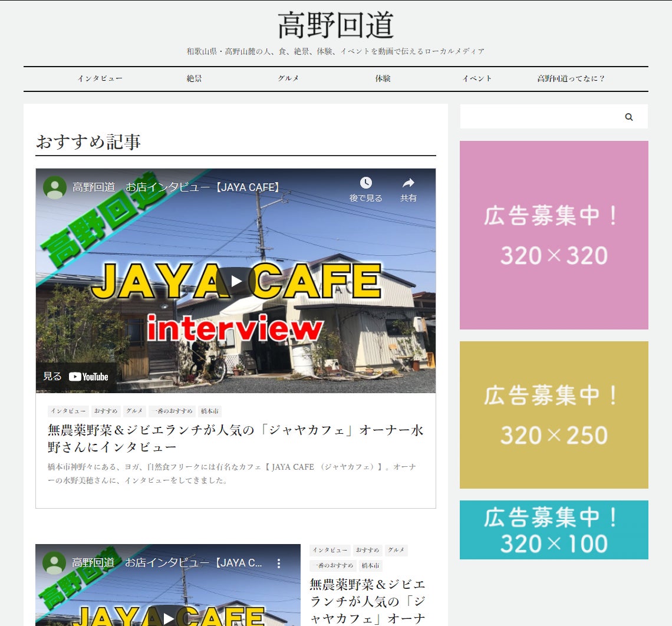
Task: Click the Watch Later clock icon on first video
Action: tap(365, 183)
